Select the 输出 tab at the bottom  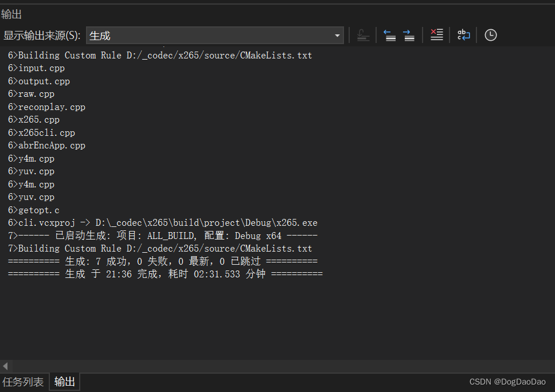64,381
